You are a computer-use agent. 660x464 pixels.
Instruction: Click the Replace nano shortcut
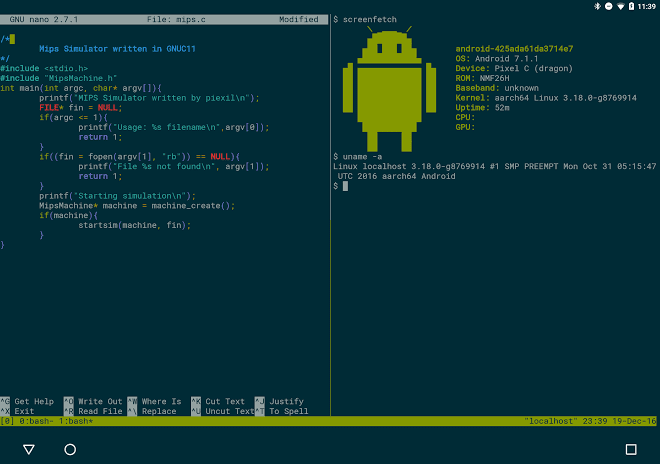[x=152, y=411]
